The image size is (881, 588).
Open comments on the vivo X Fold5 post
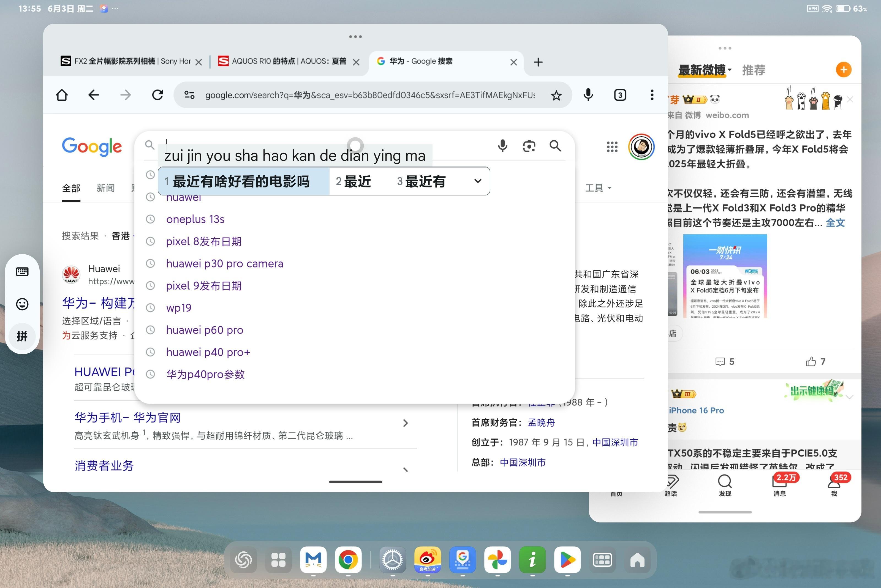(724, 361)
